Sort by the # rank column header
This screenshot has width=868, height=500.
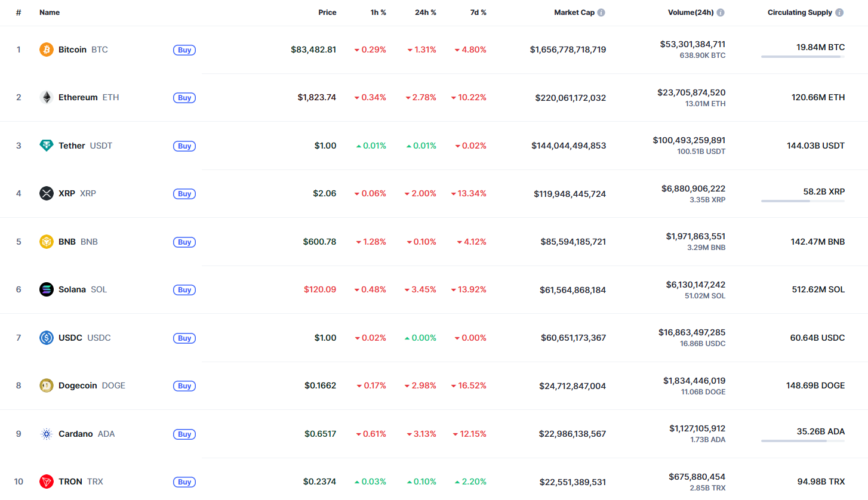click(x=19, y=13)
